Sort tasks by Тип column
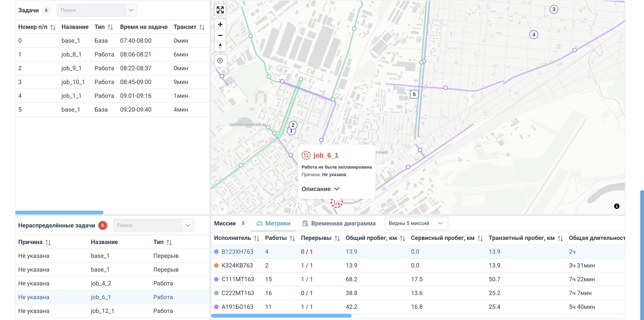 (110, 27)
